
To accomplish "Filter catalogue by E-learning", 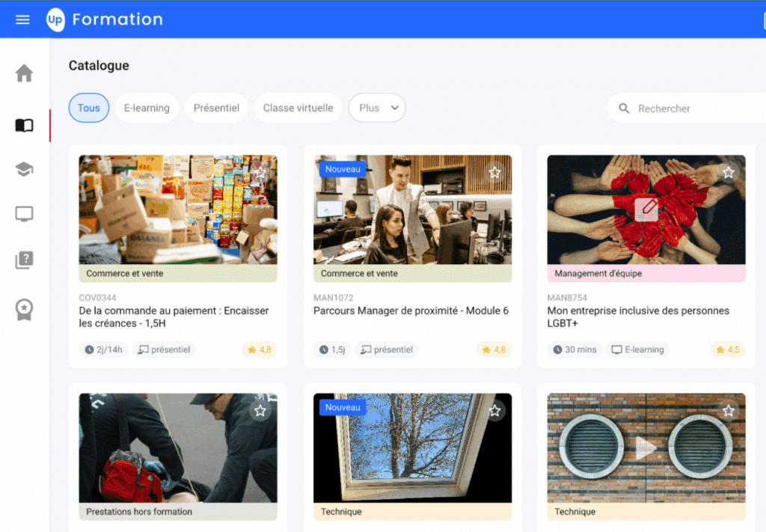I will 147,108.
